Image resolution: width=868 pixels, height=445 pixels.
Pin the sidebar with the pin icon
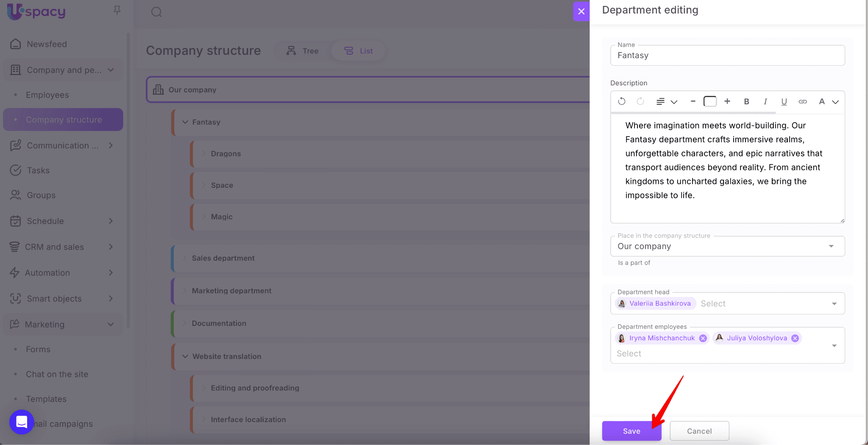point(117,10)
